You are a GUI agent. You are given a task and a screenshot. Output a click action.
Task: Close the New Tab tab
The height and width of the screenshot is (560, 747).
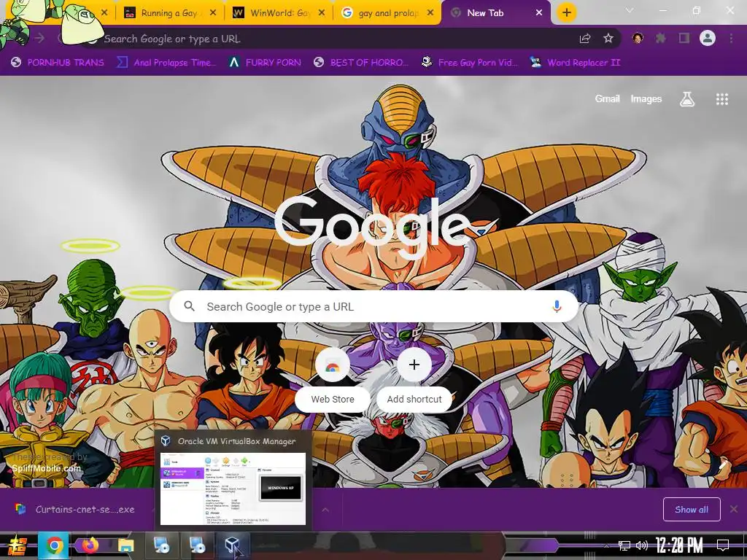[539, 13]
